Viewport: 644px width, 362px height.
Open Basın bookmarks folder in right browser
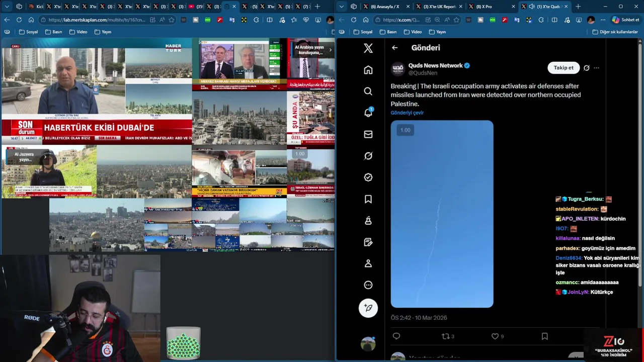(x=388, y=32)
